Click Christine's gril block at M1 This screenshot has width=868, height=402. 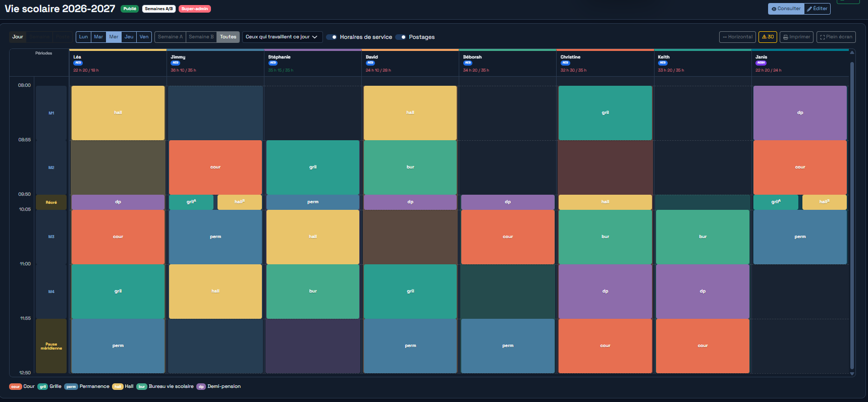(x=605, y=113)
